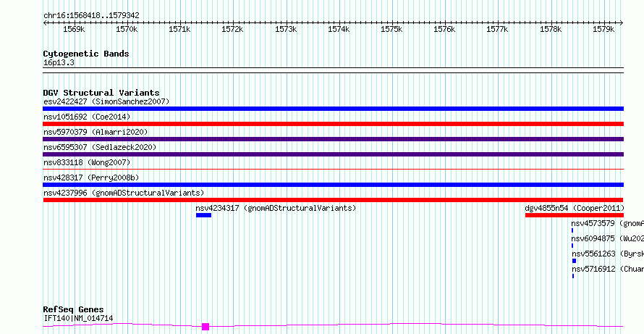Image resolution: width=644 pixels, height=334 pixels.
Task: Click the 1570k ruler tick label
Action: coord(127,29)
